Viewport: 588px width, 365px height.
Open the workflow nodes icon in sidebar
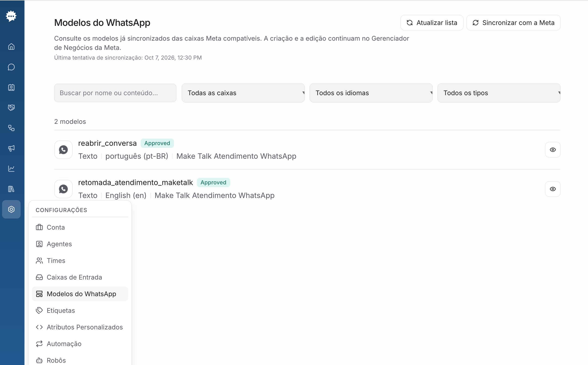pyautogui.click(x=11, y=128)
